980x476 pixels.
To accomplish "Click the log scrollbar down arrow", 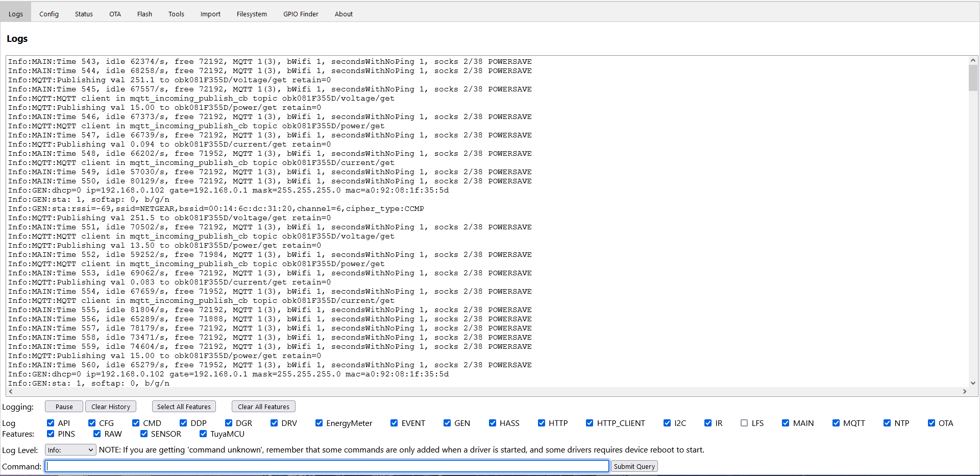I will coord(974,384).
